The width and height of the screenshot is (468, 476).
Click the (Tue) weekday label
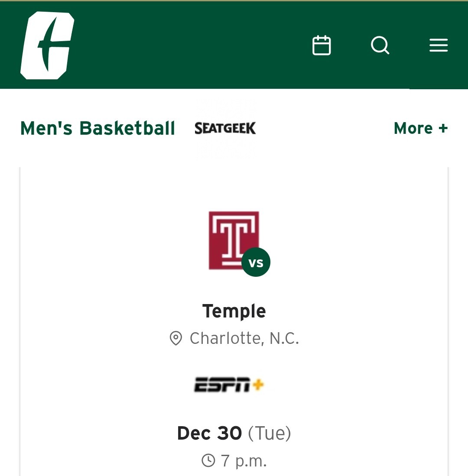tap(269, 433)
